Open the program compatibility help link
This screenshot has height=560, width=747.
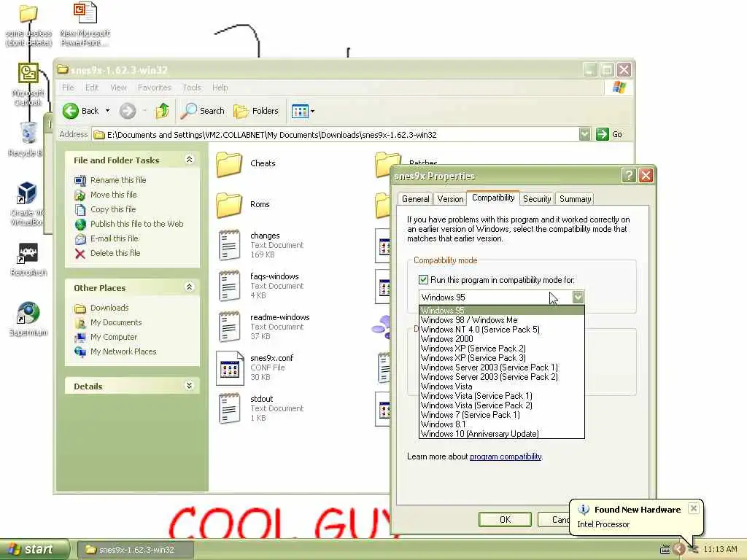506,456
